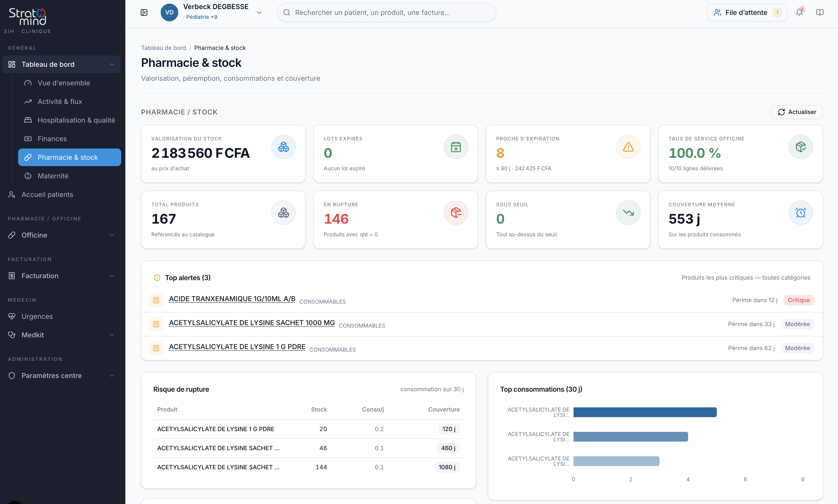Click the out-of-stock package icon

tap(455, 213)
